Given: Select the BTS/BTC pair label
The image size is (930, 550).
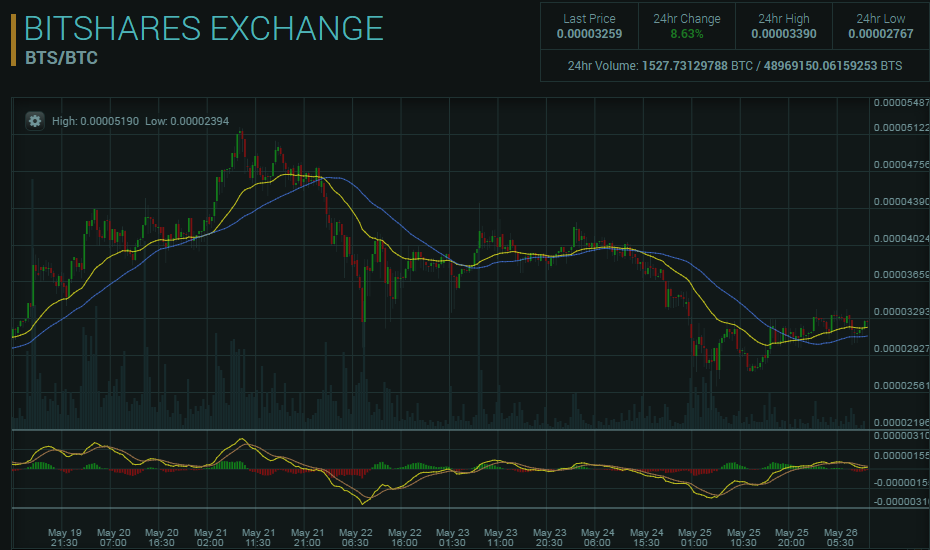Looking at the screenshot, I should click(62, 58).
